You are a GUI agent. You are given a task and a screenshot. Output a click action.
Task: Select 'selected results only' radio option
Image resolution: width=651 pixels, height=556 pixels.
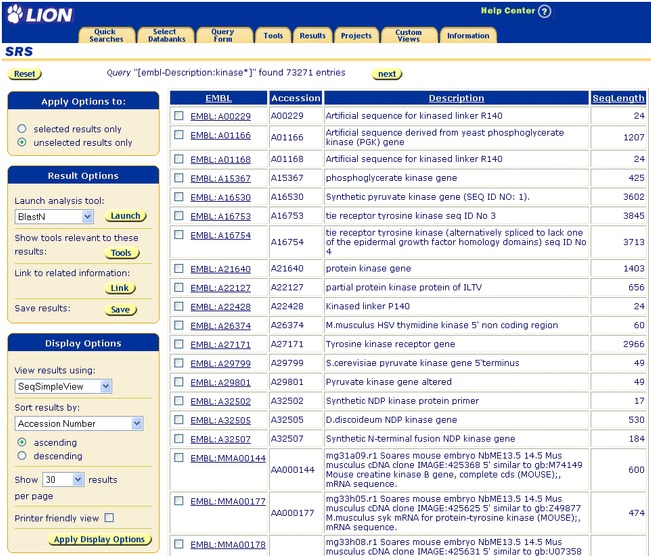pos(22,129)
